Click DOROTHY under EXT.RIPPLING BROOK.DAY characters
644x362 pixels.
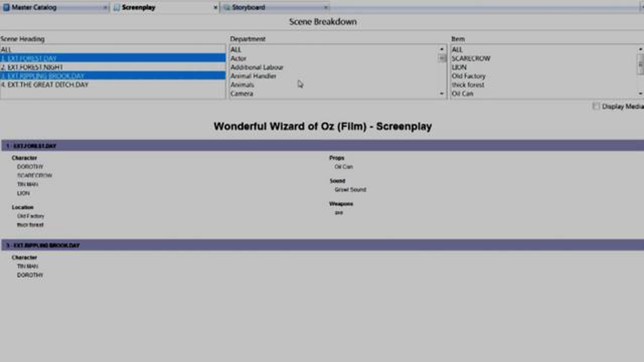[30, 275]
